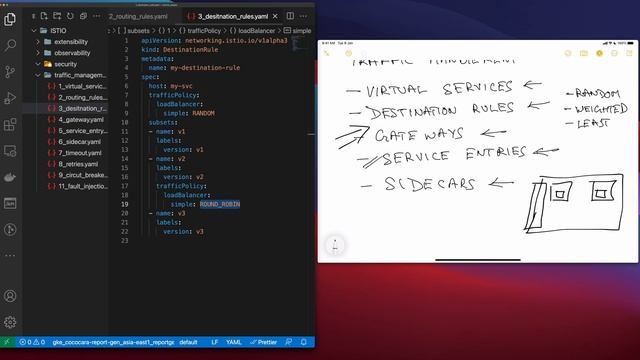This screenshot has width=640, height=360.
Task: Click the New Folder icon in Explorer
Action: pyautogui.click(x=57, y=16)
